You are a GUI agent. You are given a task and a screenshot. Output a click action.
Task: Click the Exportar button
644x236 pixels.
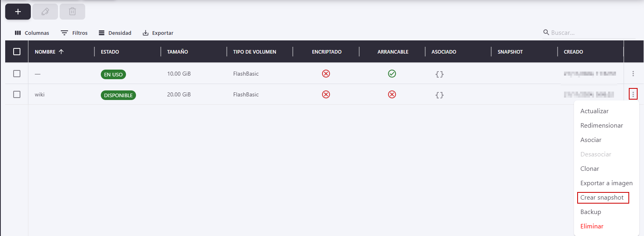point(158,33)
